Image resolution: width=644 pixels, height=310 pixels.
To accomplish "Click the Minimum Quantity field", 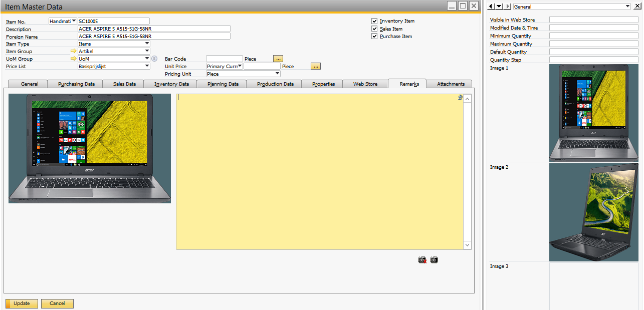I will click(594, 36).
